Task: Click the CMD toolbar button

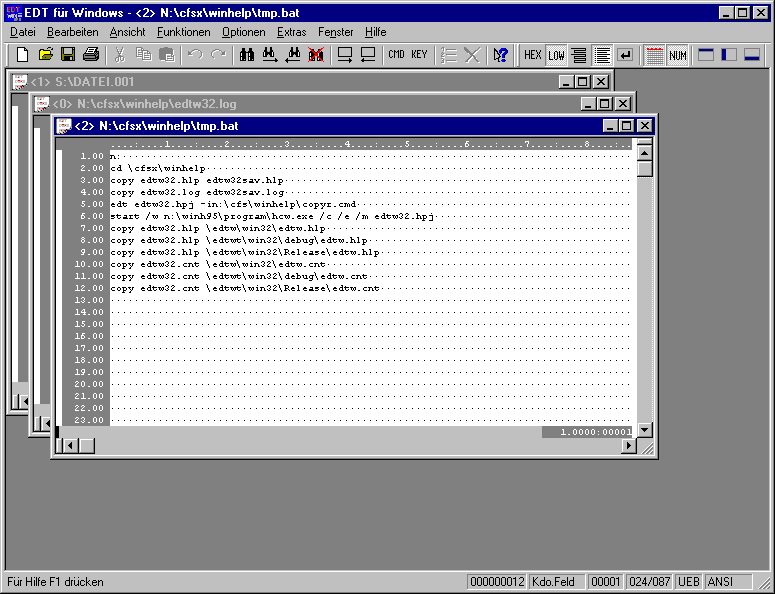Action: point(396,55)
